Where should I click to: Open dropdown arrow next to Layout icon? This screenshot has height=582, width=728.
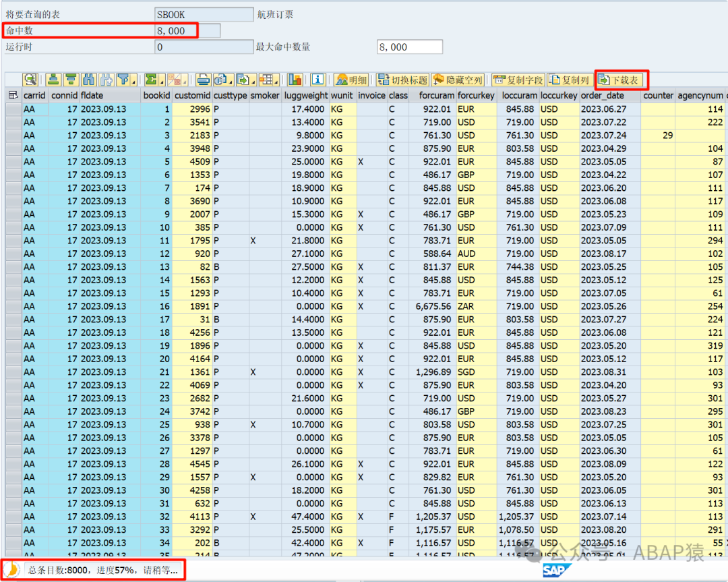pyautogui.click(x=276, y=82)
